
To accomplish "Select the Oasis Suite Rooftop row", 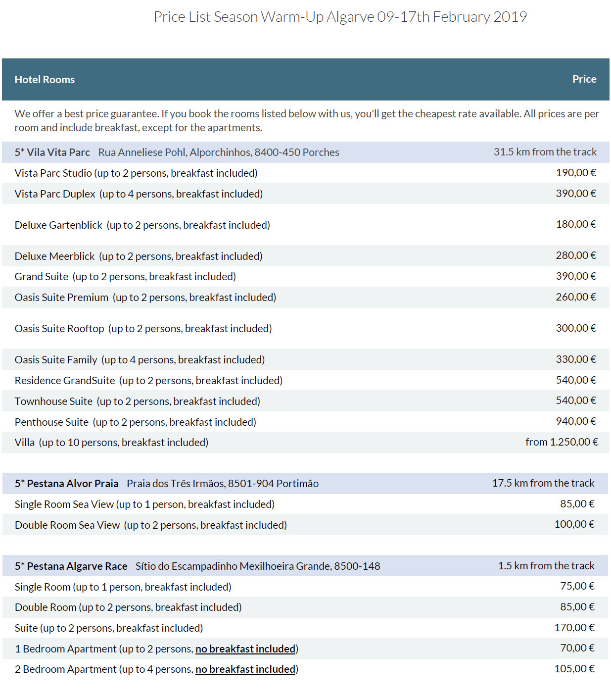I will click(306, 328).
